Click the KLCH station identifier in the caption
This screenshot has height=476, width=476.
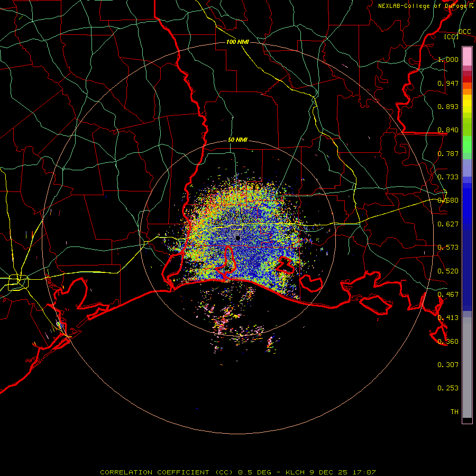click(x=295, y=472)
